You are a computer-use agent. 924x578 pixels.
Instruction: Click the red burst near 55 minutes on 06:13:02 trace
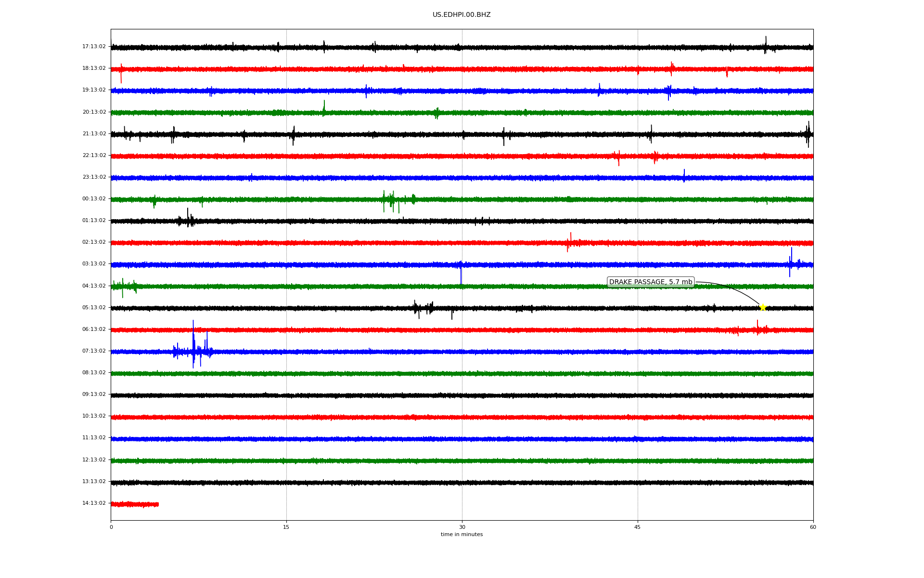(757, 328)
